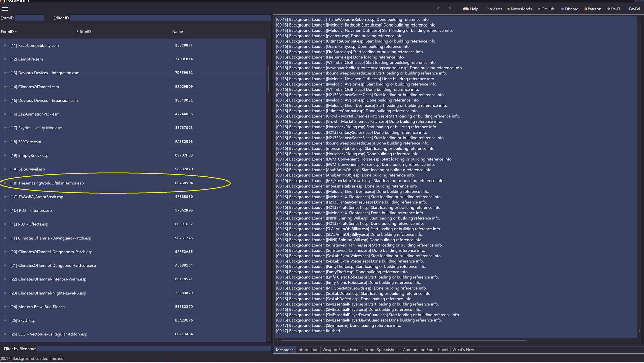Expand the [20] ClimatesOfTamriel-Dragonborn-Patch.esp node
This screenshot has width=644, height=363.
(x=5, y=252)
